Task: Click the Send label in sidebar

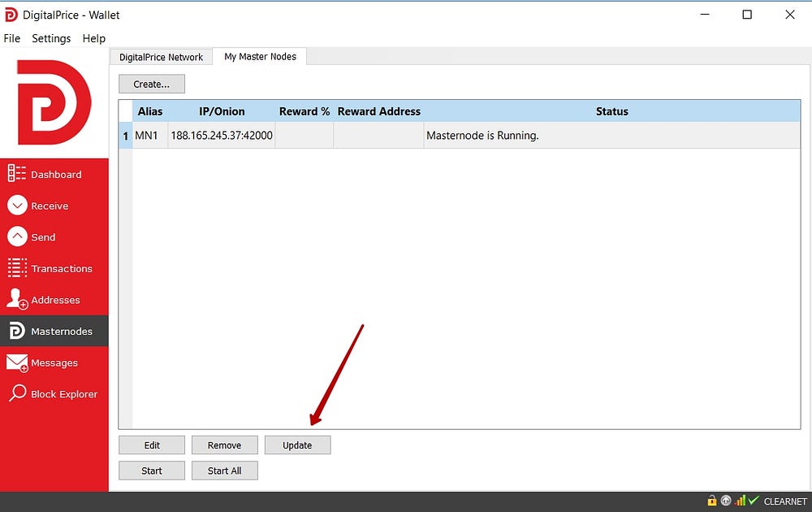Action: (43, 236)
